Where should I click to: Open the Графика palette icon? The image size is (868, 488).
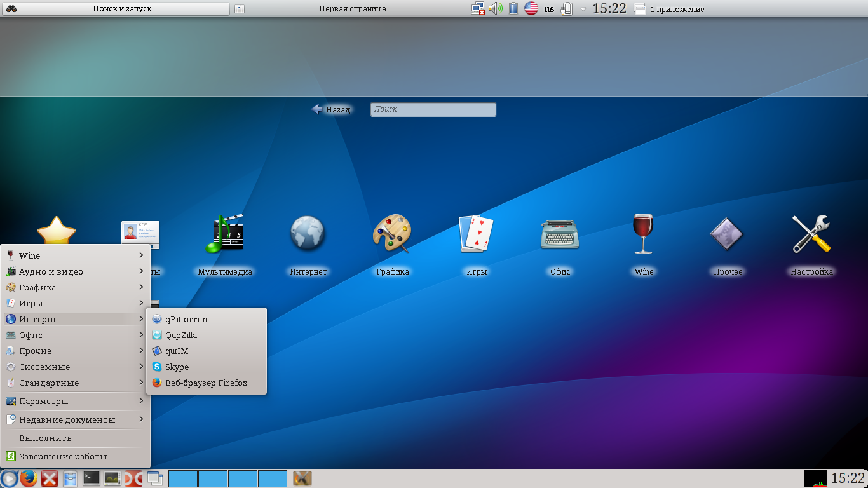pos(392,234)
